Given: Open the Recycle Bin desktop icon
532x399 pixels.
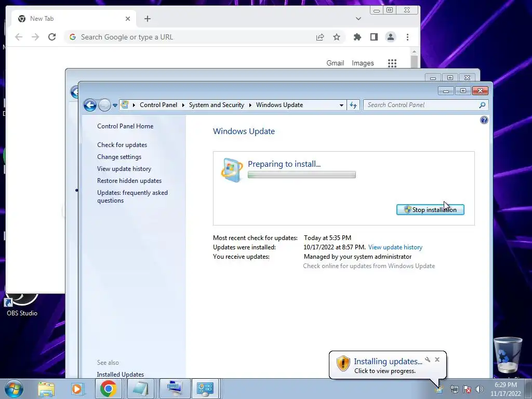Looking at the screenshot, I should [508, 355].
